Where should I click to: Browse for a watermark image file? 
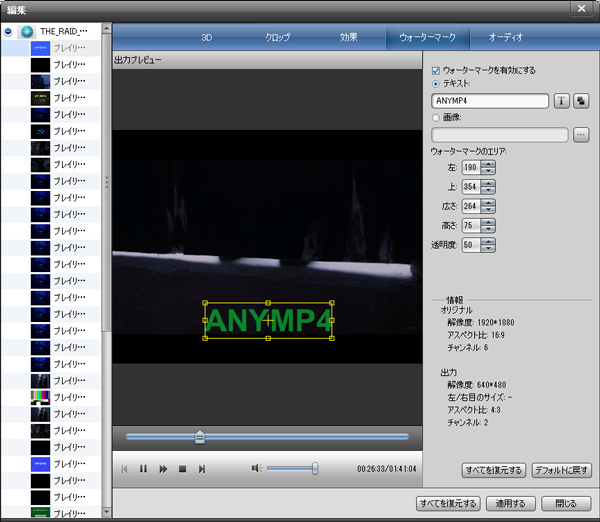coord(581,135)
